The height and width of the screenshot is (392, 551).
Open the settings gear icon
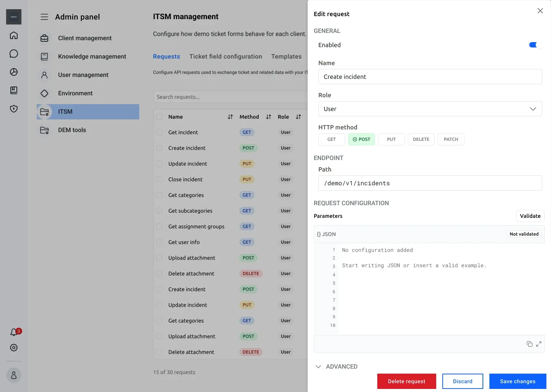click(14, 348)
